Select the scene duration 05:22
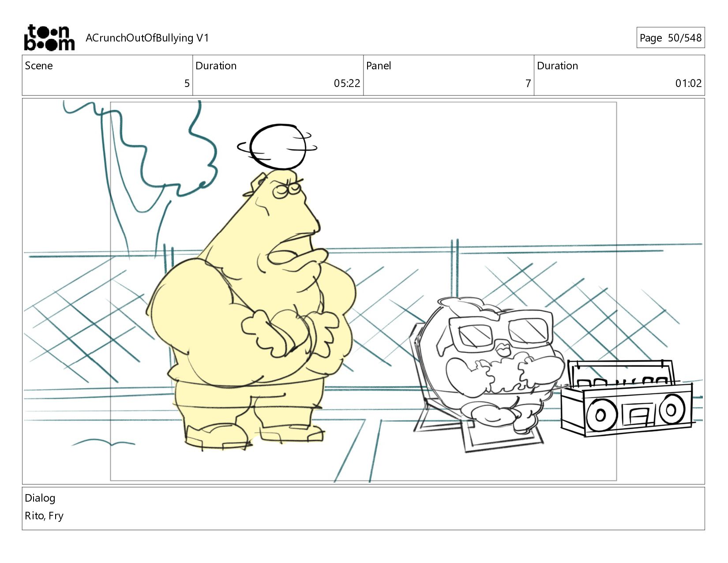The height and width of the screenshot is (563, 728). point(347,83)
